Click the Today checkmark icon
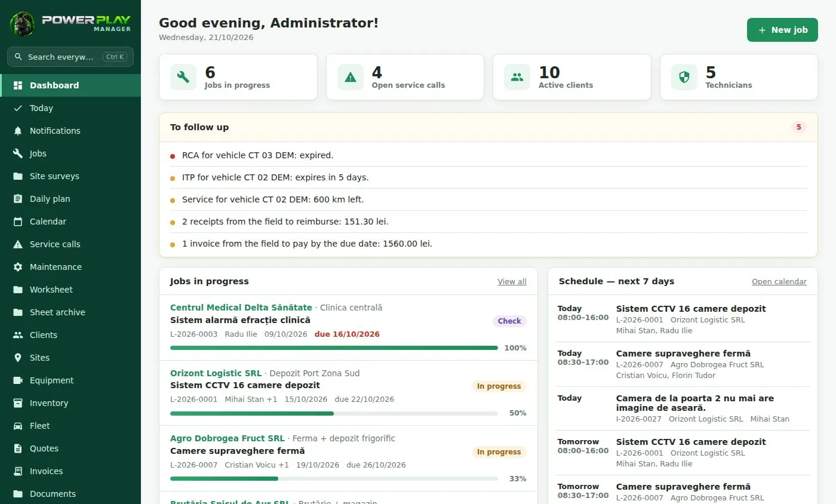This screenshot has height=504, width=836. [18, 108]
